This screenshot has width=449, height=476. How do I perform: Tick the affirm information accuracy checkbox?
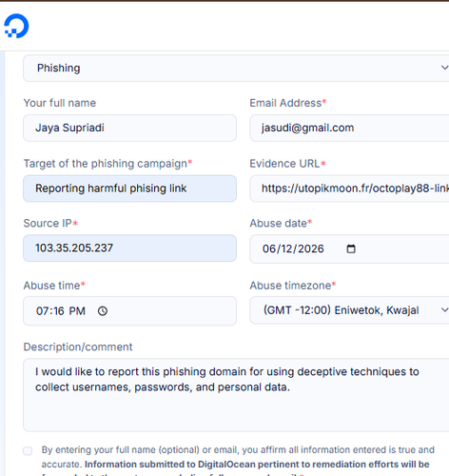[28, 450]
